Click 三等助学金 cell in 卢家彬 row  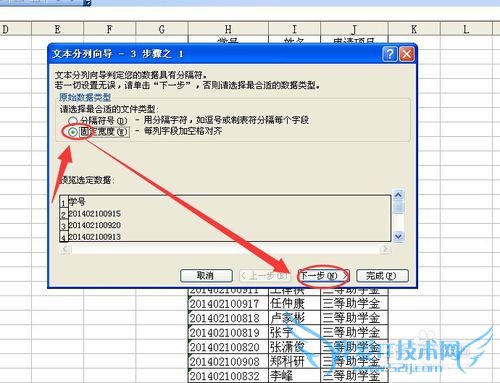point(354,318)
